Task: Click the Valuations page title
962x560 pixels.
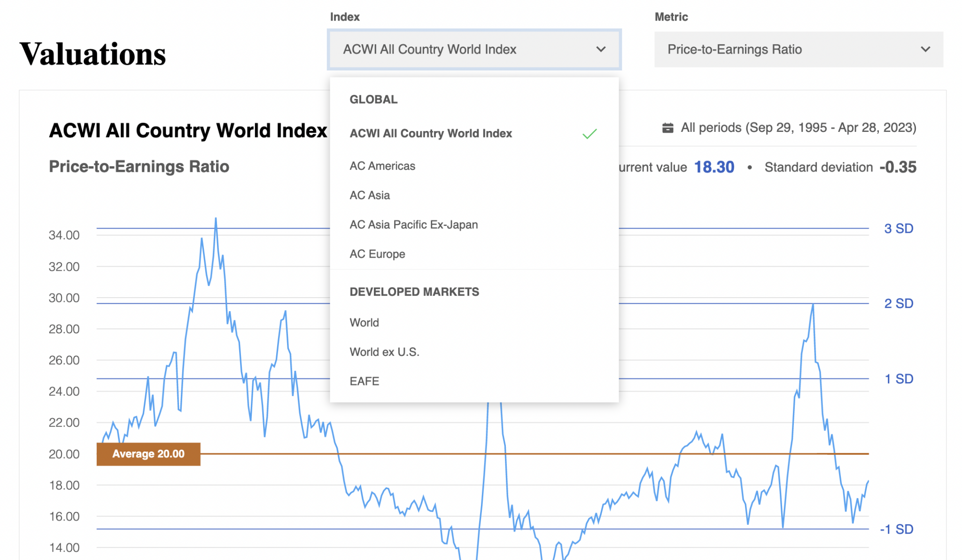Action: click(x=93, y=53)
